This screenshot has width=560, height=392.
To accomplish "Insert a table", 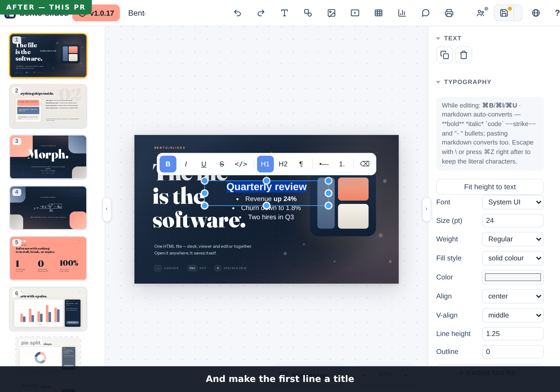I will coord(379,13).
